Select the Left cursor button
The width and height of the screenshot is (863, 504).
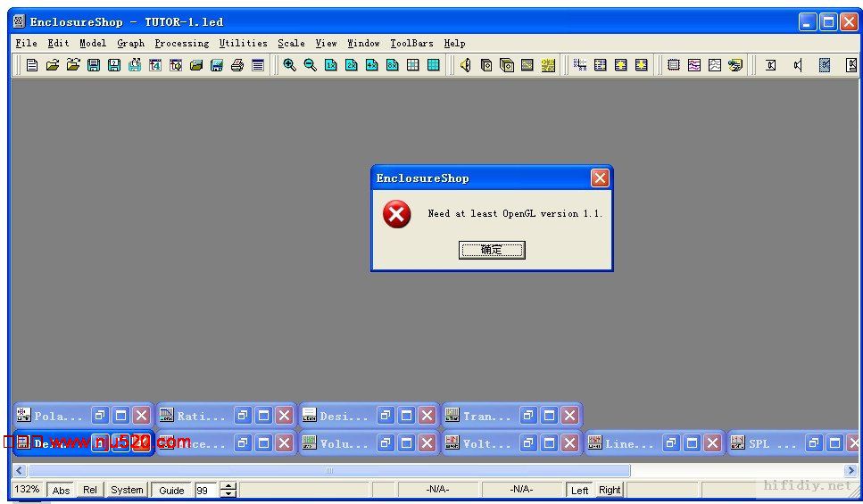click(x=579, y=490)
